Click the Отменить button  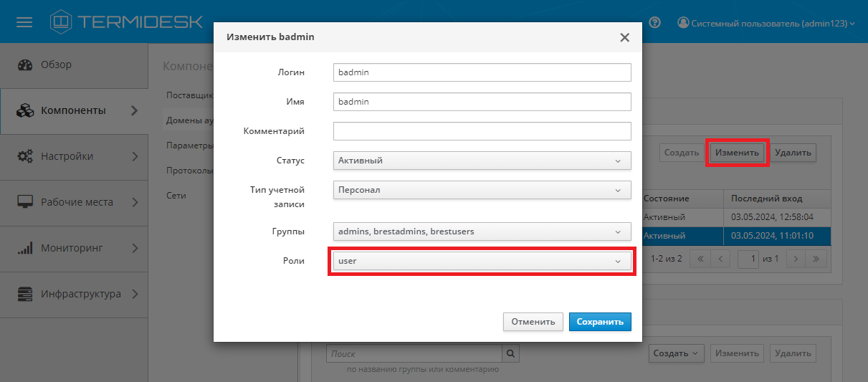533,322
